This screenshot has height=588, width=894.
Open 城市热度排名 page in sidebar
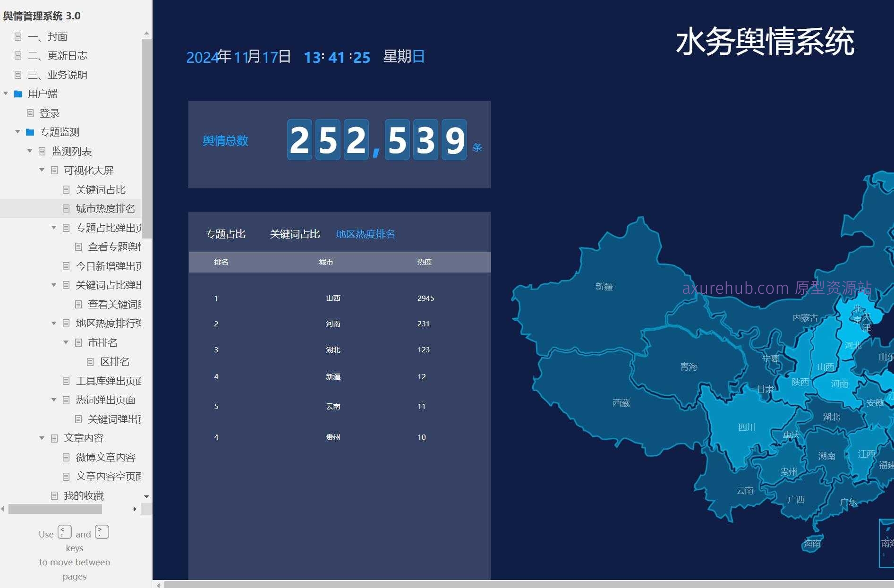click(105, 209)
